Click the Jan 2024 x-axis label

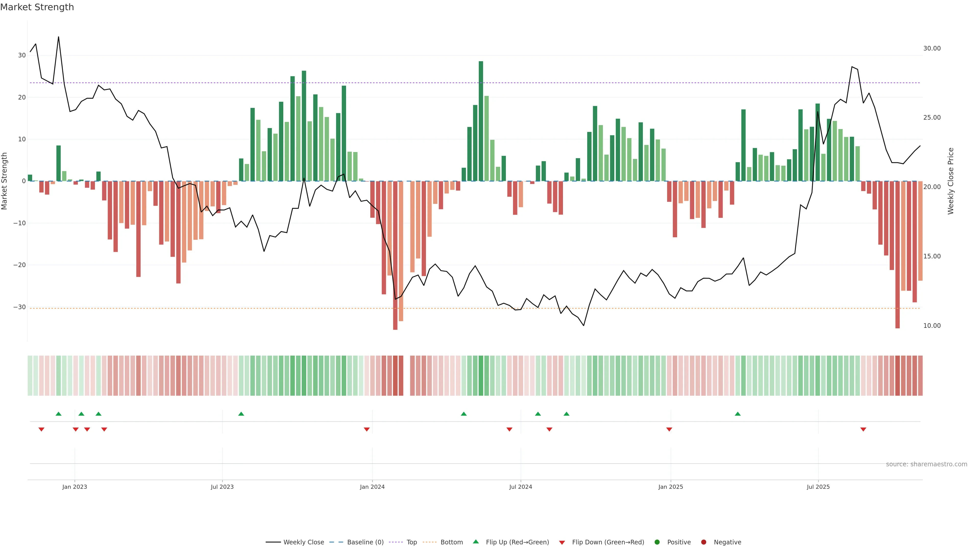click(x=372, y=487)
